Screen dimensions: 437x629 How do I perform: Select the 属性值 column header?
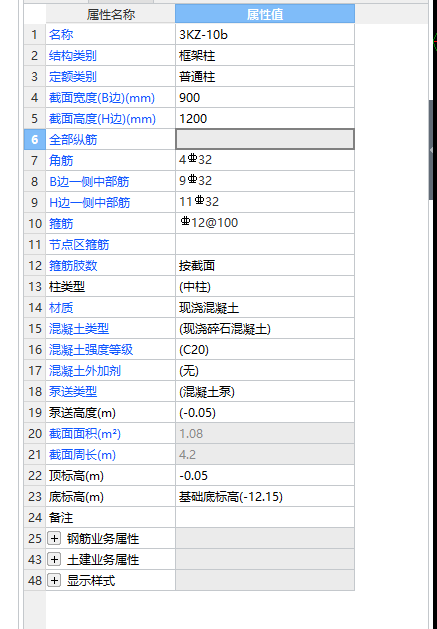click(x=265, y=14)
